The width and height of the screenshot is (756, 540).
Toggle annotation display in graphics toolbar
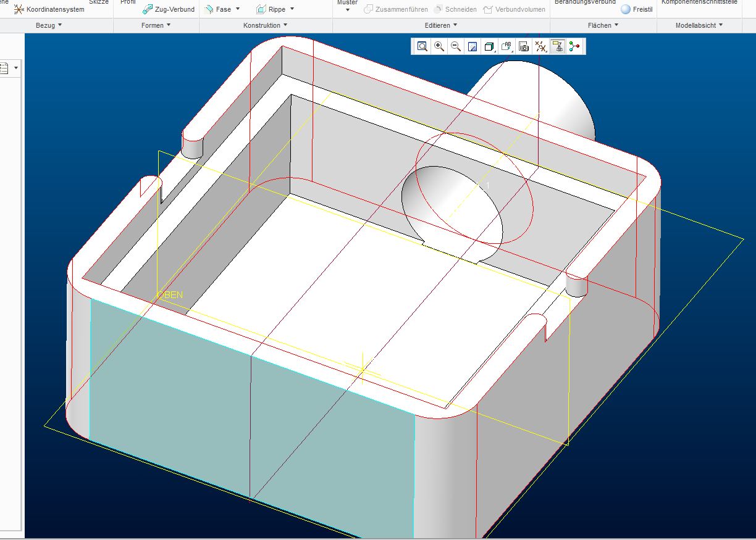[x=558, y=47]
